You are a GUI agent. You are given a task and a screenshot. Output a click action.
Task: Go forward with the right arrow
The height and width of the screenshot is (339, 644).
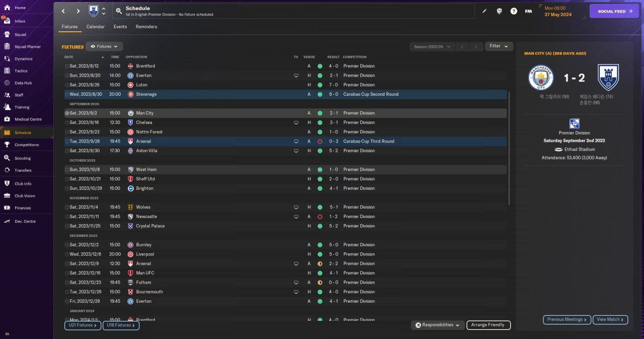click(78, 11)
